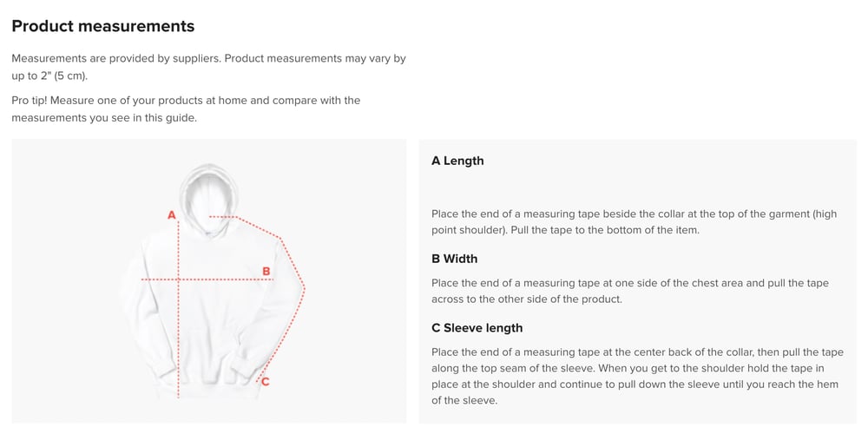
Task: Select the "B Width" heading
Action: (454, 259)
